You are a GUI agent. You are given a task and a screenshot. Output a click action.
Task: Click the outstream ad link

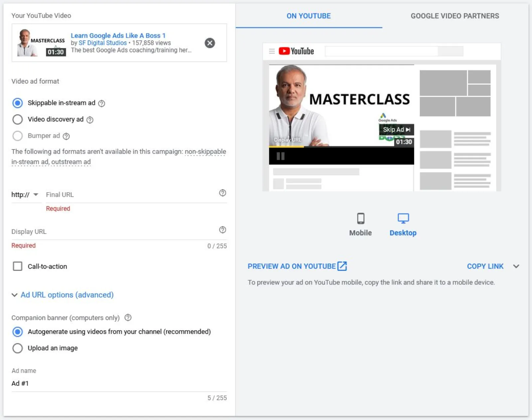71,162
